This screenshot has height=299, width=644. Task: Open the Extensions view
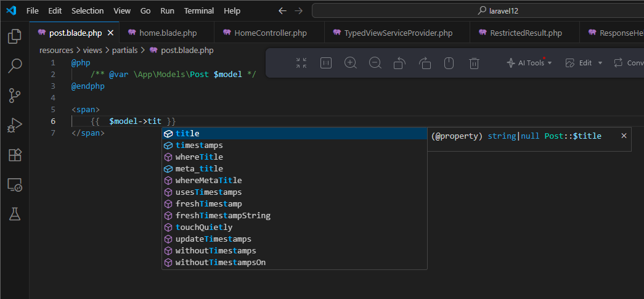(15, 155)
